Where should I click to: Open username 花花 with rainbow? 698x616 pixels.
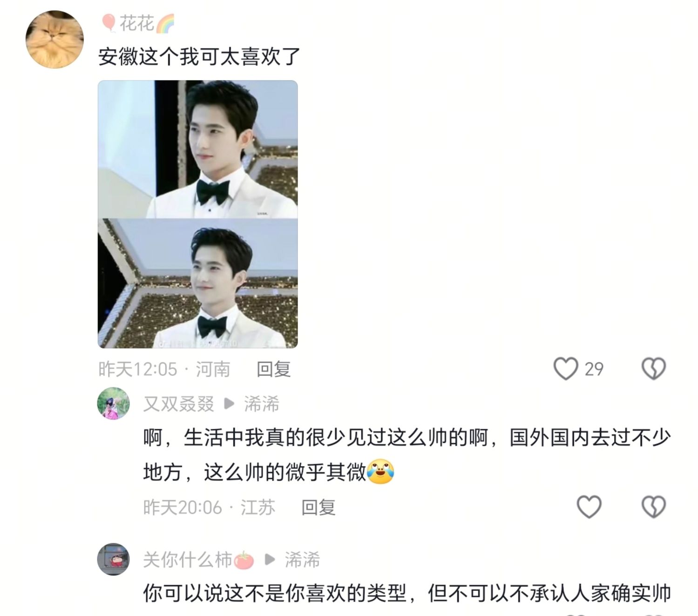click(x=137, y=23)
